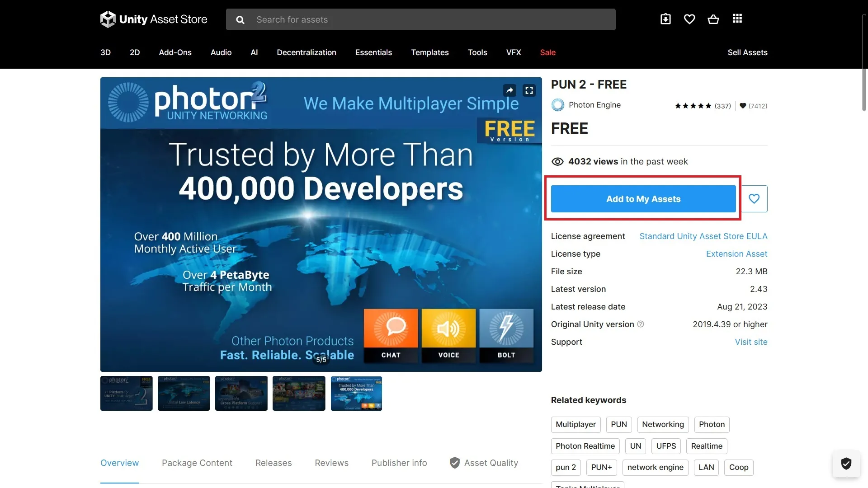The width and height of the screenshot is (868, 488).
Task: Click the Original Unity version help icon
Action: pos(641,324)
